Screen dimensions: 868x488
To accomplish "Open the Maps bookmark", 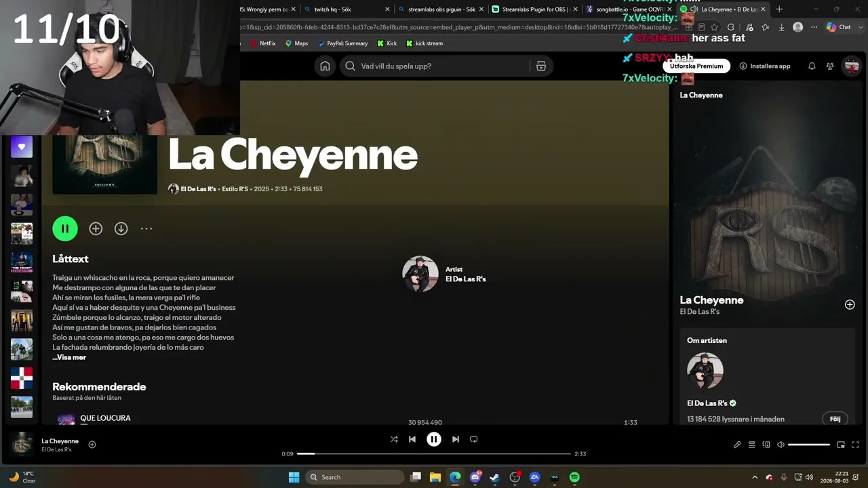I will pyautogui.click(x=296, y=43).
